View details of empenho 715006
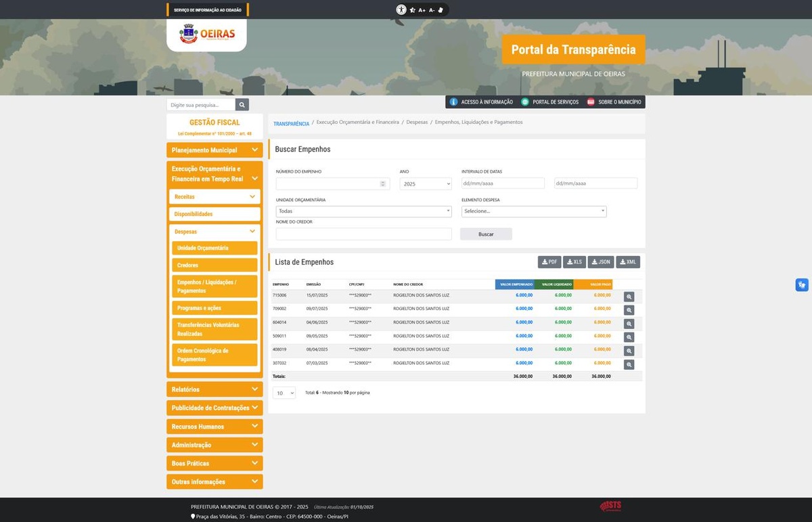This screenshot has height=522, width=812. [629, 297]
